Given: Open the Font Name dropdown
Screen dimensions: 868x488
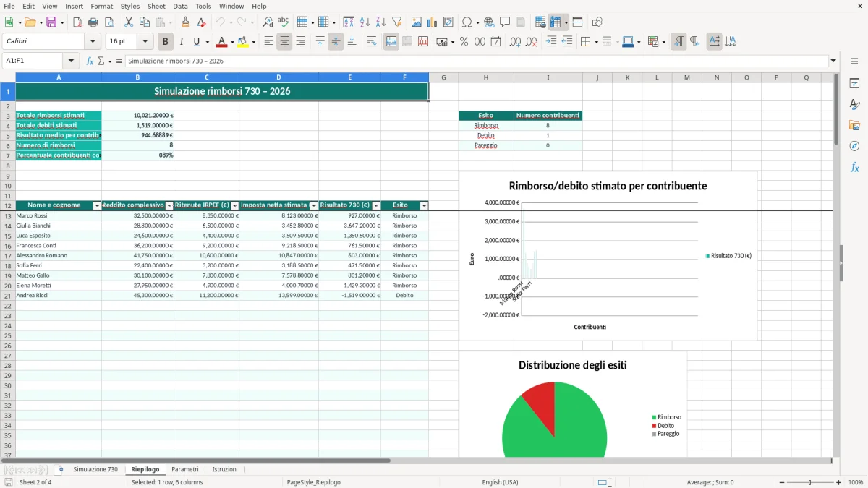Looking at the screenshot, I should 93,42.
